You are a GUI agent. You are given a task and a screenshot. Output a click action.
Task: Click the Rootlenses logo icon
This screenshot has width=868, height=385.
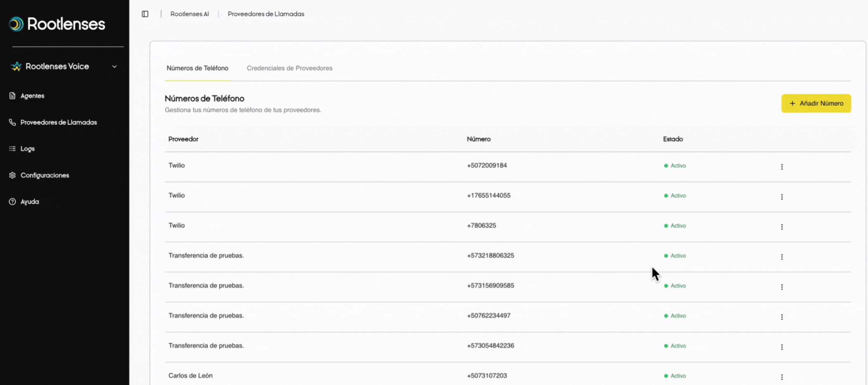click(x=16, y=24)
